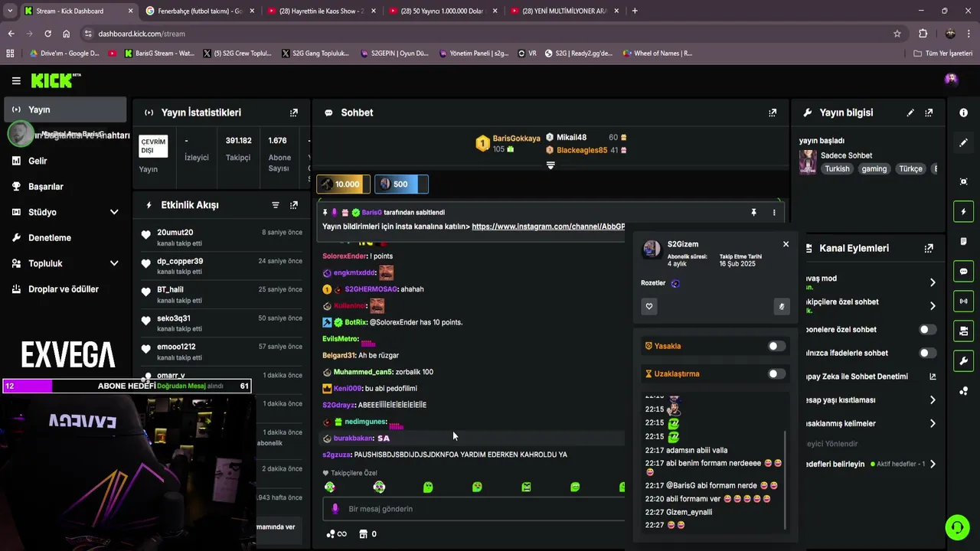980x551 pixels.
Task: Click the lightning bolt icon in right sidebar
Action: coord(963,211)
